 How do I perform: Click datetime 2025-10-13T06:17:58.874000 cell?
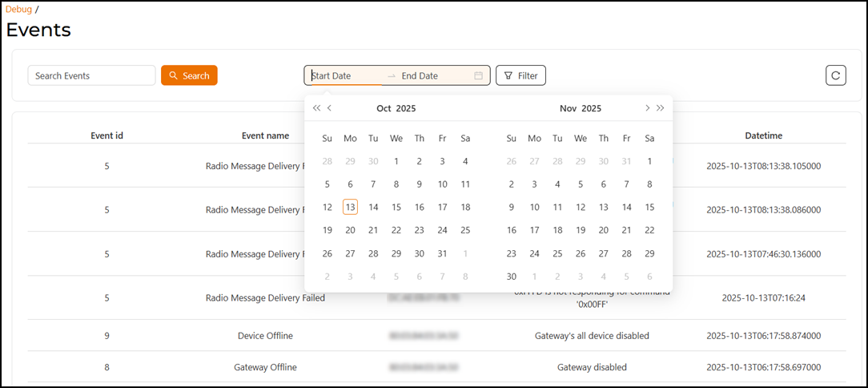point(763,336)
